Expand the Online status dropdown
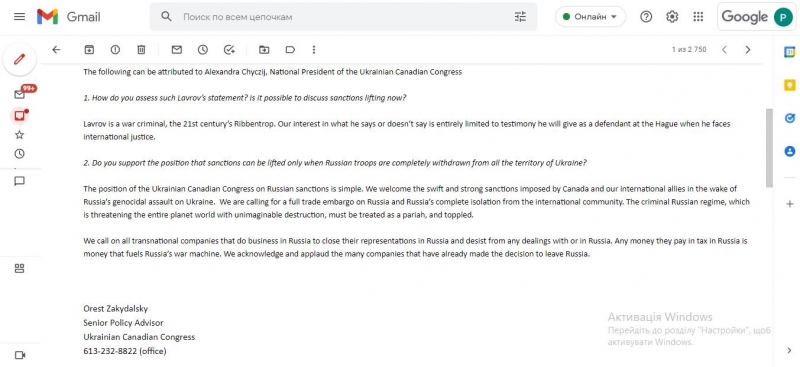This screenshot has width=800, height=367. (x=590, y=17)
